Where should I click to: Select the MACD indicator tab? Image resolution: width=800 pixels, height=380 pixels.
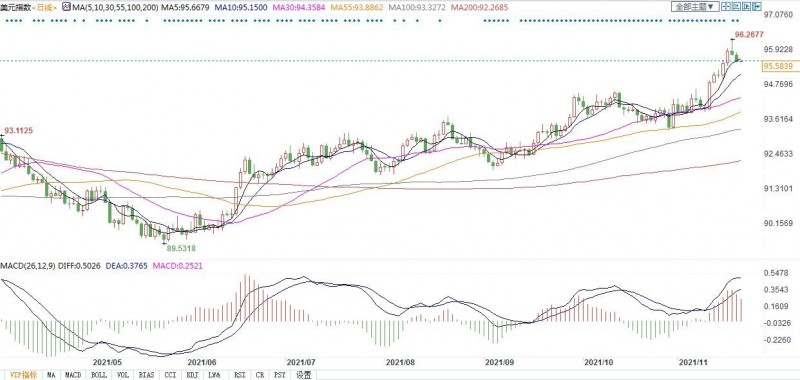(72, 375)
